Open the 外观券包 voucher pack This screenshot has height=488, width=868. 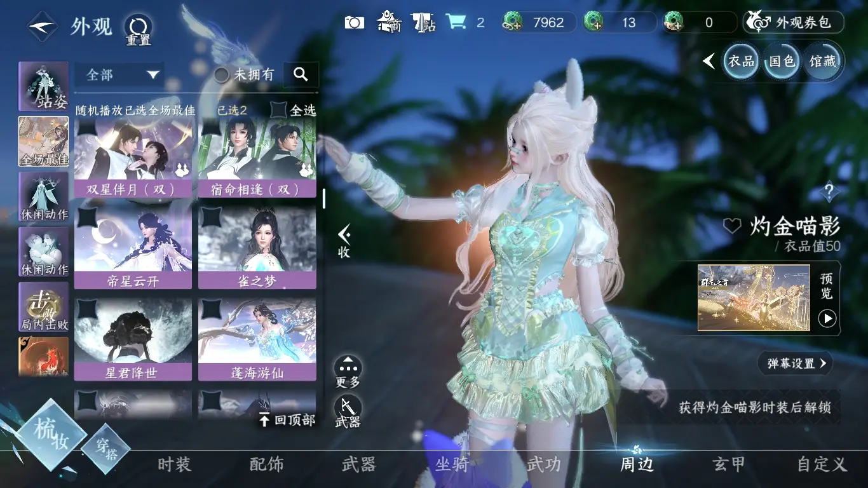pyautogui.click(x=793, y=22)
